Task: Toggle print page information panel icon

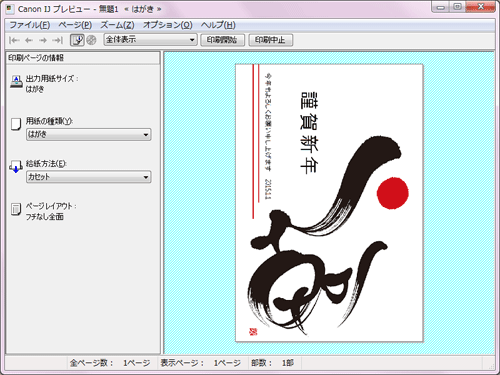Action: (77, 40)
